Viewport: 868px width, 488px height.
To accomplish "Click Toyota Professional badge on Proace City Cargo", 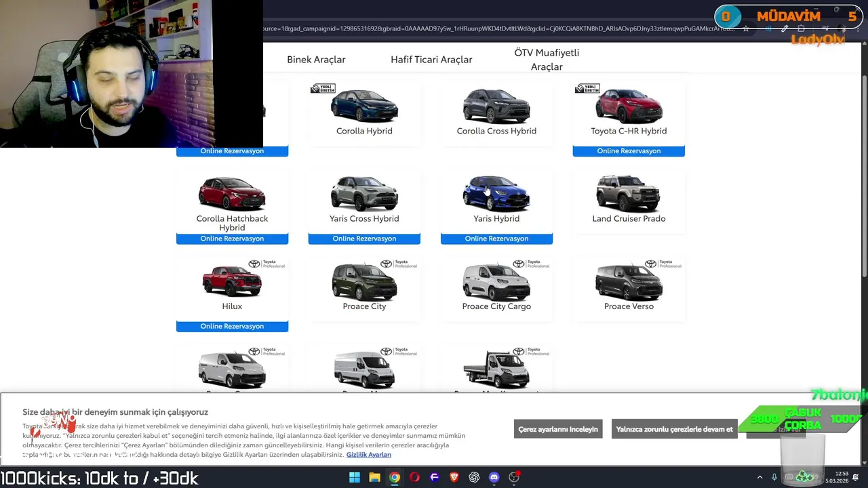I will [x=531, y=264].
